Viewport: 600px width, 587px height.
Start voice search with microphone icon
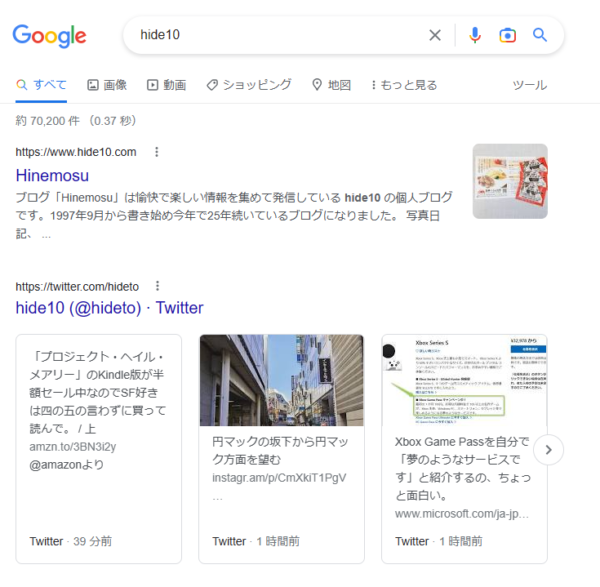pos(475,35)
